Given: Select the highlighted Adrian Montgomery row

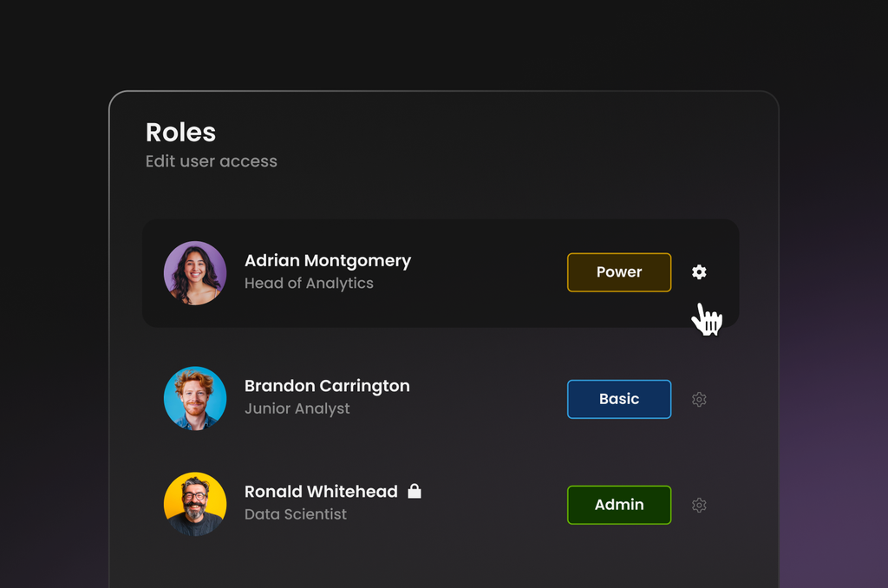Looking at the screenshot, I should [x=441, y=273].
